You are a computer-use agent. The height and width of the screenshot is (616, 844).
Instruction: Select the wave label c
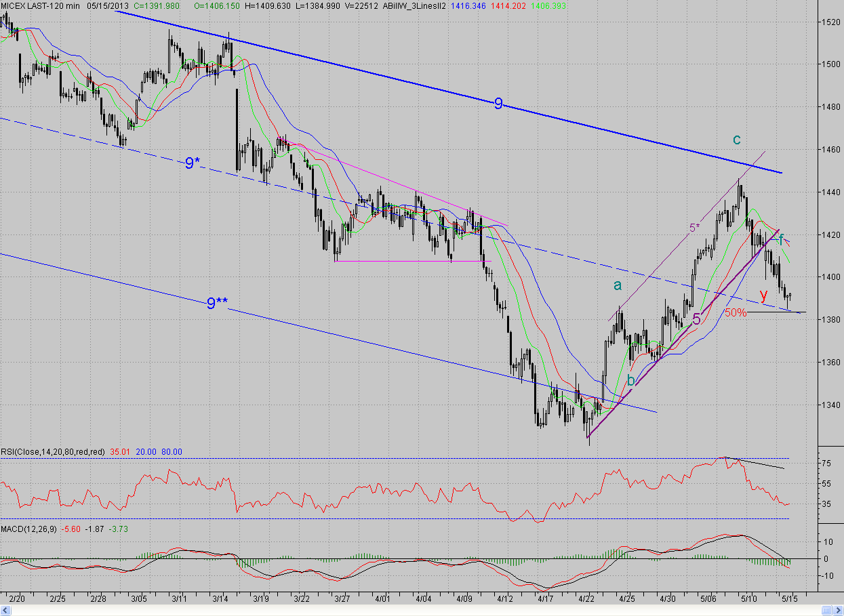tap(737, 140)
